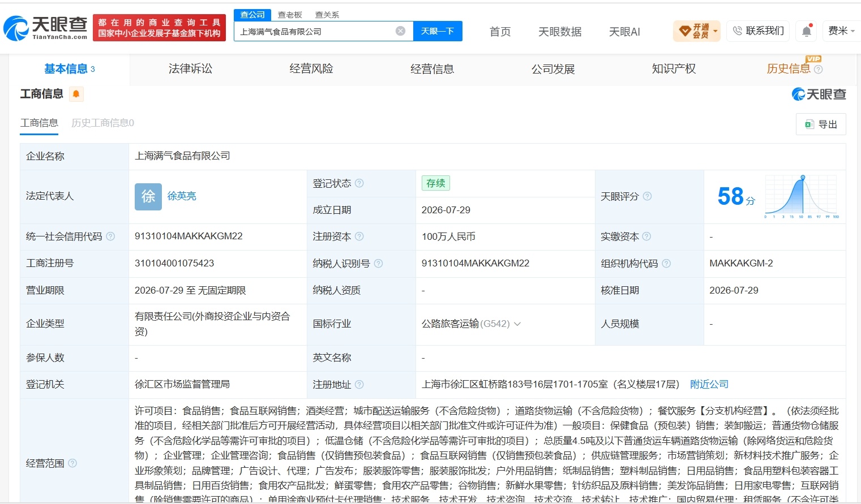Select company name 上海满气食品有限公司 in table
Viewport: 861px width, 504px height.
(182, 156)
